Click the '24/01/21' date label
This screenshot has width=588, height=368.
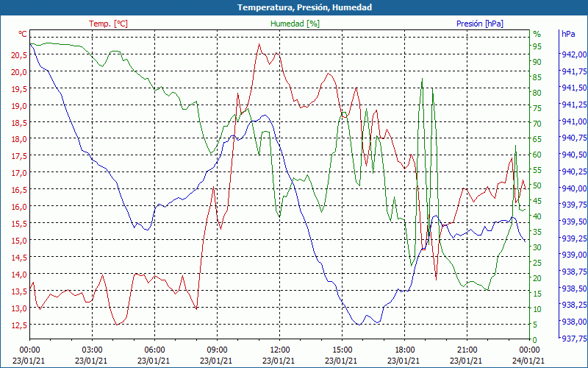point(528,361)
